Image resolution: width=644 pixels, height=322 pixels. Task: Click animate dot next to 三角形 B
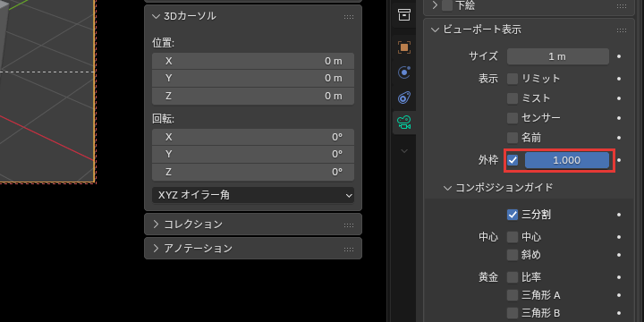619,313
